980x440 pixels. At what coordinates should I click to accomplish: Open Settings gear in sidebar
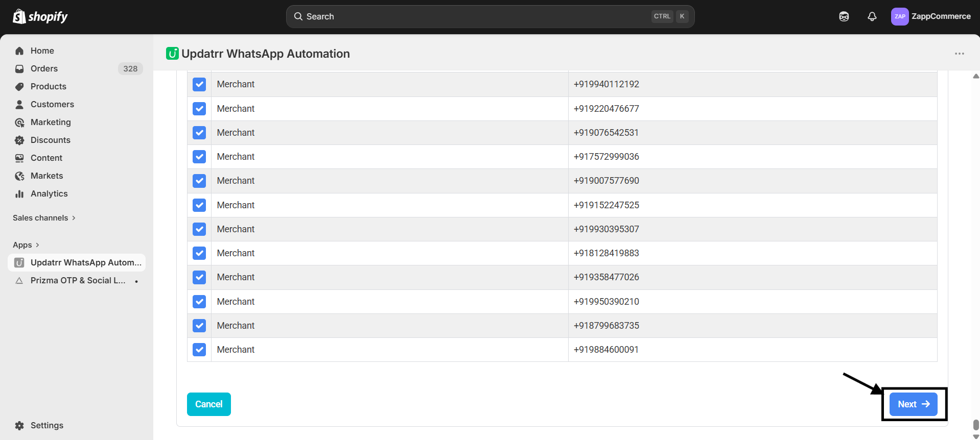19,425
